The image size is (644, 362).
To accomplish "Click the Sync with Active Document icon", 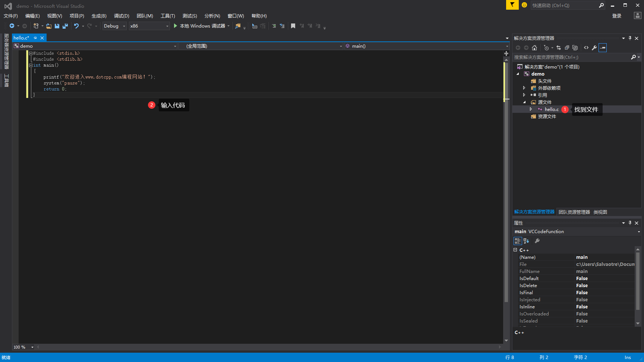I will click(558, 48).
